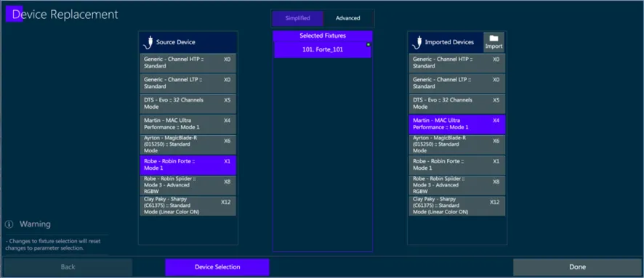Select DTS Evo 32 Channels in Source Device
The width and height of the screenshot is (644, 278).
click(x=188, y=104)
